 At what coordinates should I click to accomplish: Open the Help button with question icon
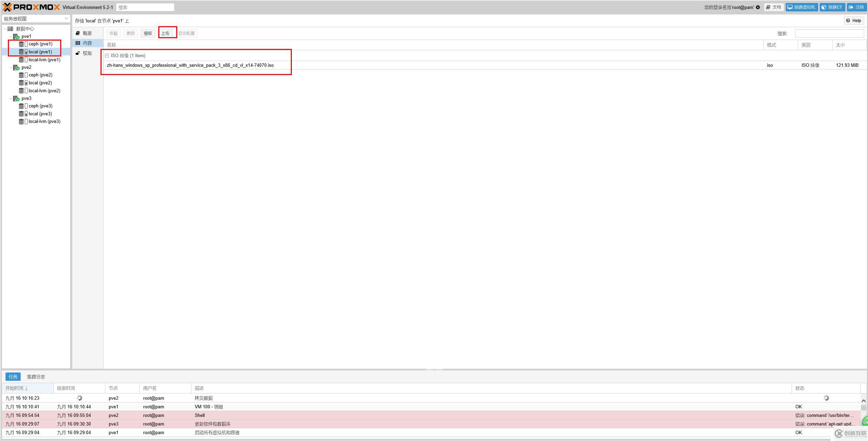854,21
